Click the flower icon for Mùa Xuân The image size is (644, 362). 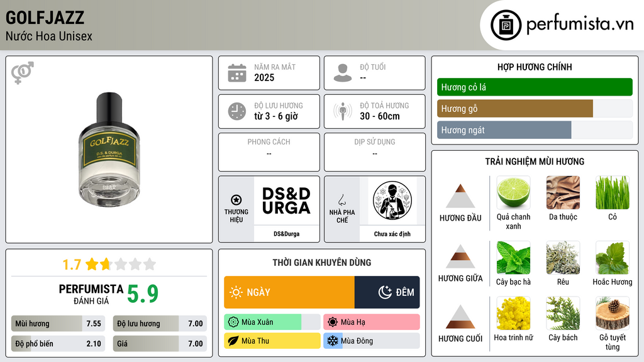coord(233,322)
